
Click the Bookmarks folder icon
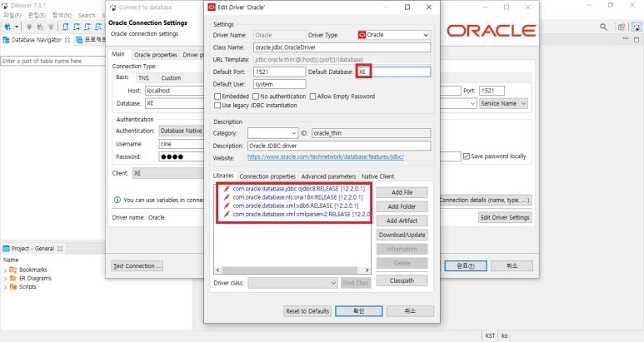pyautogui.click(x=13, y=270)
